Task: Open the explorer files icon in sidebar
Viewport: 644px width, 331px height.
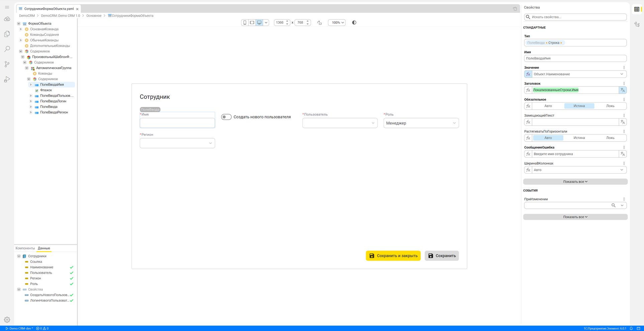Action: pos(7,34)
